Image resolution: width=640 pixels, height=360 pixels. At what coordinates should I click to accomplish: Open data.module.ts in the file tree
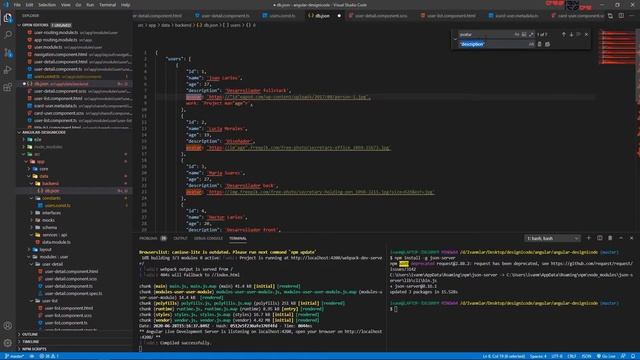[56, 242]
